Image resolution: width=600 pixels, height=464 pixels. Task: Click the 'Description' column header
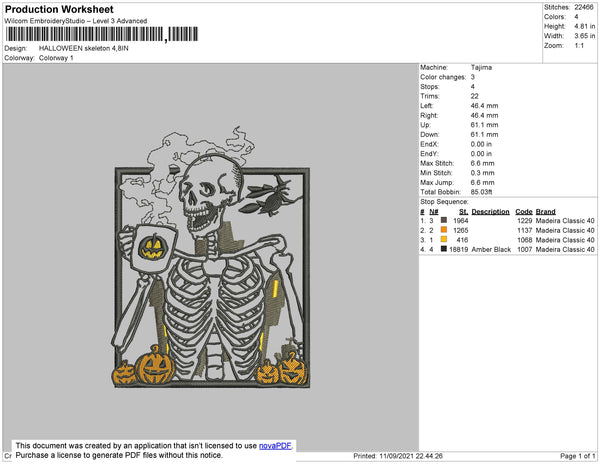[x=490, y=212]
